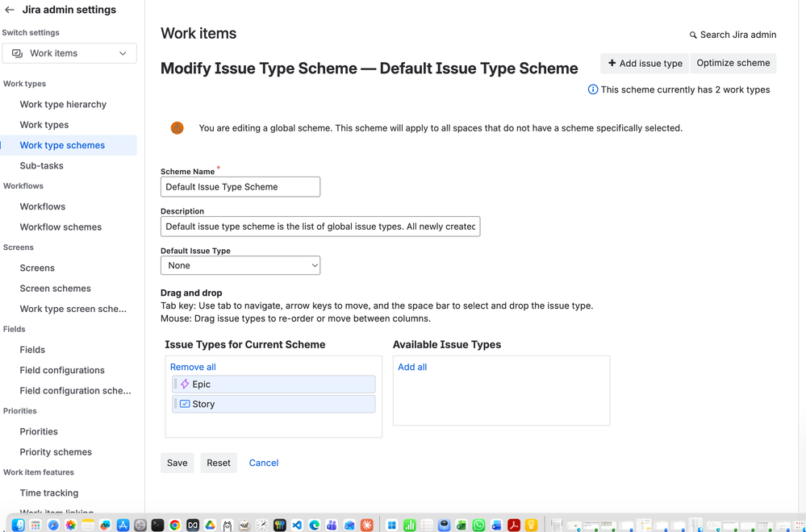Open Finder from the Dock
This screenshot has width=806, height=532.
(18, 525)
